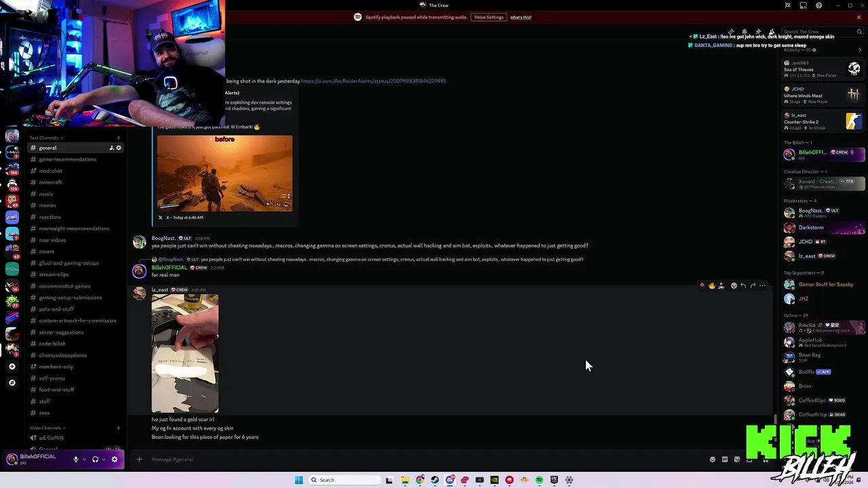
Task: Type in the Message #general field
Action: (427, 460)
